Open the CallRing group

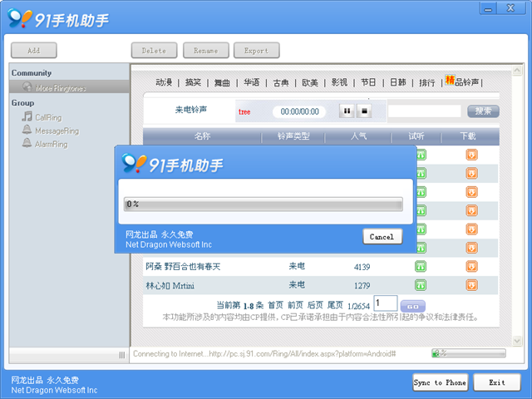(48, 117)
